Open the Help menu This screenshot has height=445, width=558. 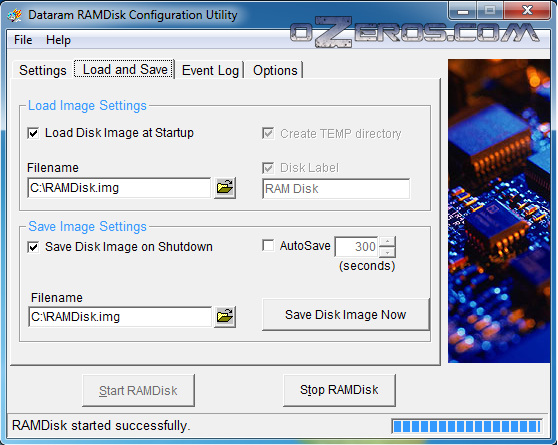pyautogui.click(x=58, y=40)
